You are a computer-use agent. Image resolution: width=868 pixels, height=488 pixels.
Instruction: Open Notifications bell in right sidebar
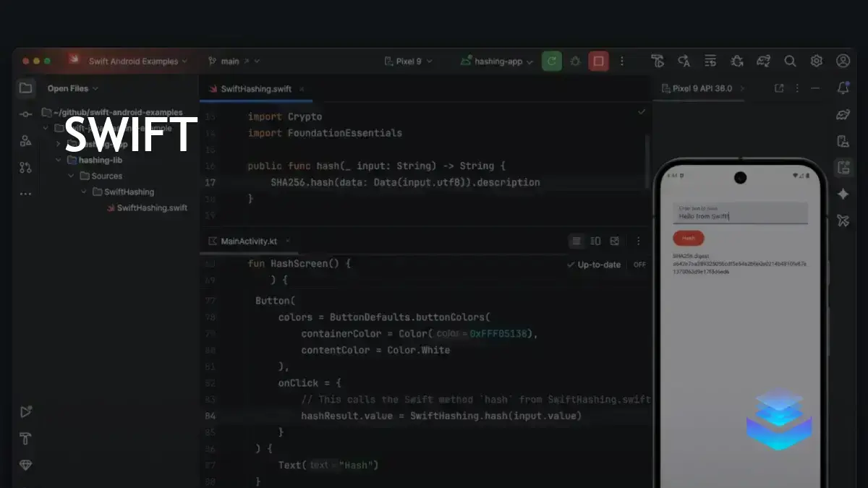point(843,88)
